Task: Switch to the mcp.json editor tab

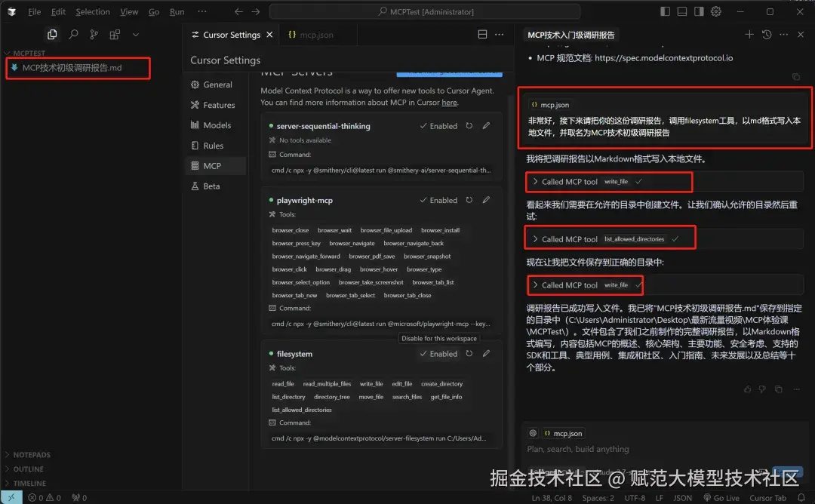Action: pos(317,34)
